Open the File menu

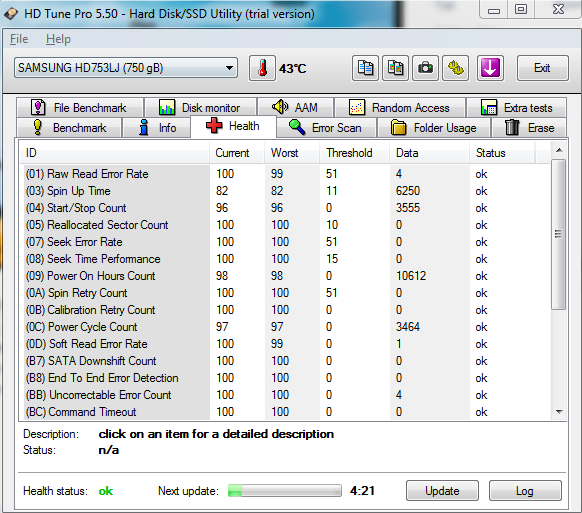pyautogui.click(x=19, y=39)
